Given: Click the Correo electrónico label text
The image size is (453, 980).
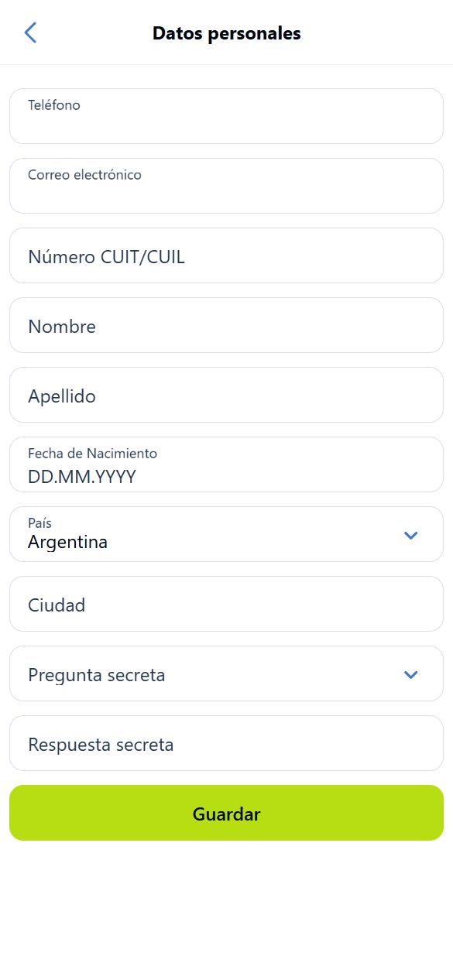Looking at the screenshot, I should [84, 175].
